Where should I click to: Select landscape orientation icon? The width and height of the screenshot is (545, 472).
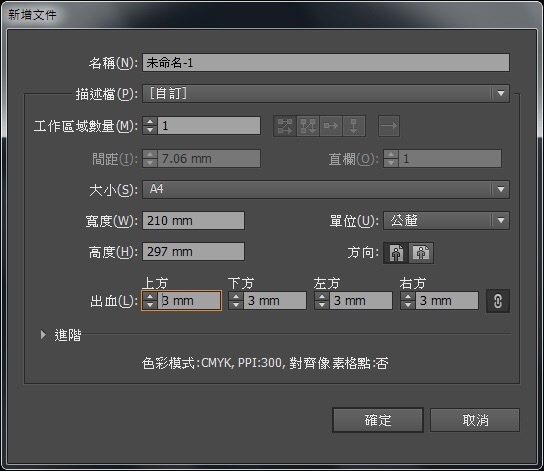tap(421, 253)
